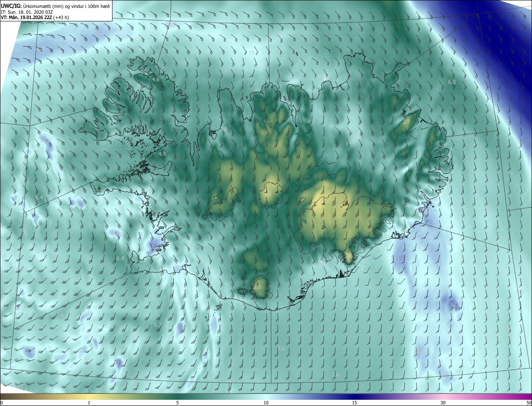Click the 6.0 value on the map

point(452,82)
